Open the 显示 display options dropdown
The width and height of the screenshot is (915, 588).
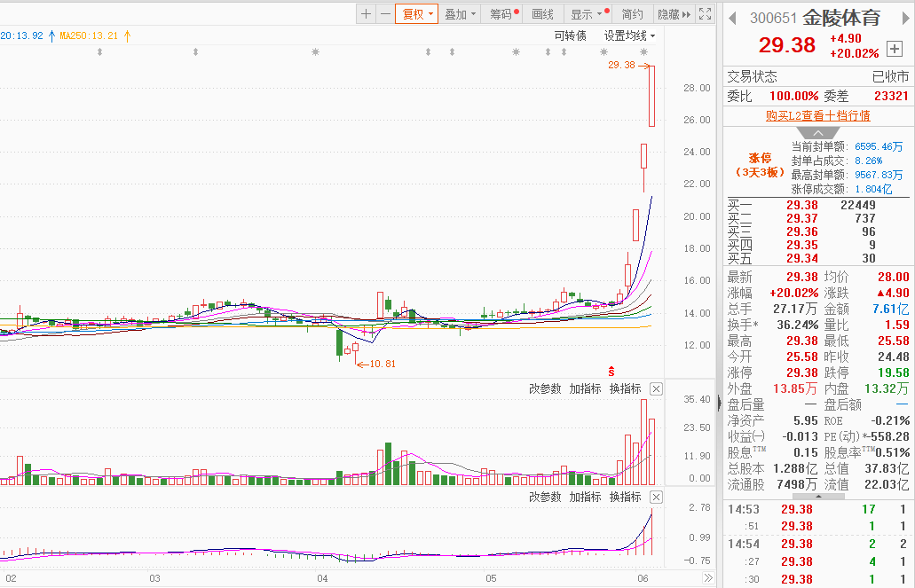pyautogui.click(x=586, y=14)
